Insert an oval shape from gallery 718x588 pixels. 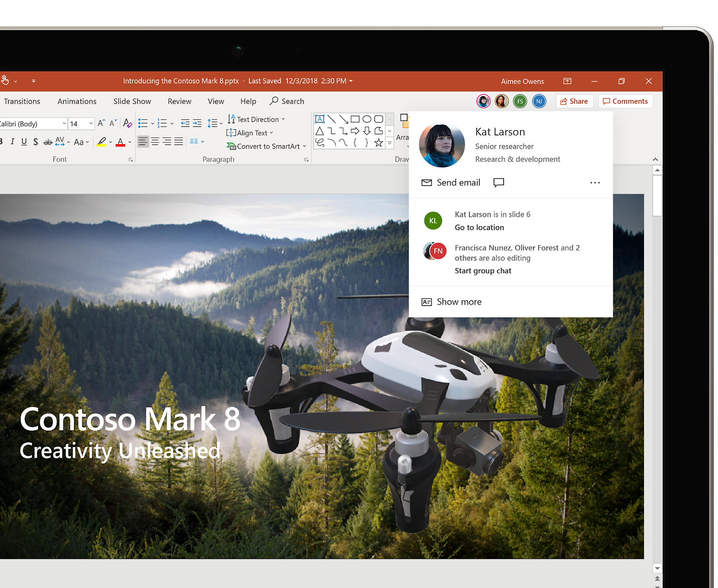367,119
